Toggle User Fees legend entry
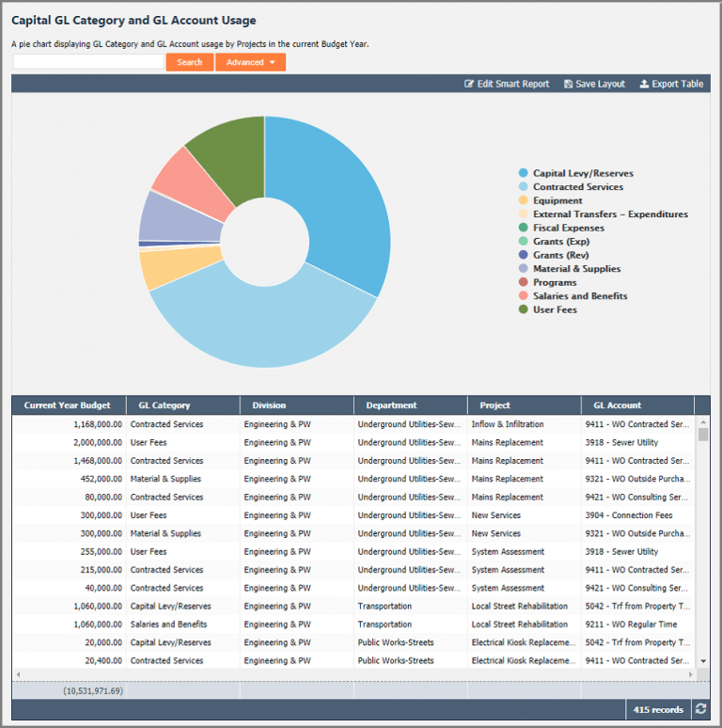Screen dimensions: 722x728 pyautogui.click(x=554, y=309)
